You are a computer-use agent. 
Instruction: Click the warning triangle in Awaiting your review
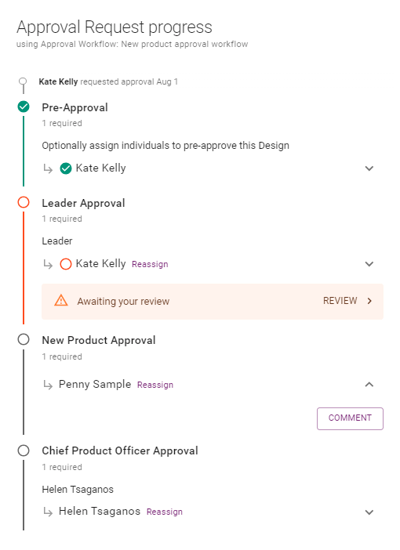pyautogui.click(x=61, y=301)
